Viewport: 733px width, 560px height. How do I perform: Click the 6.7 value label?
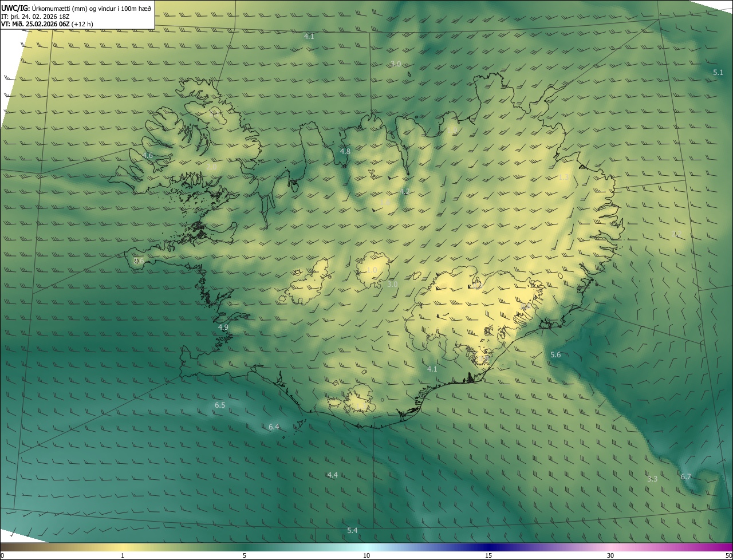tap(686, 477)
